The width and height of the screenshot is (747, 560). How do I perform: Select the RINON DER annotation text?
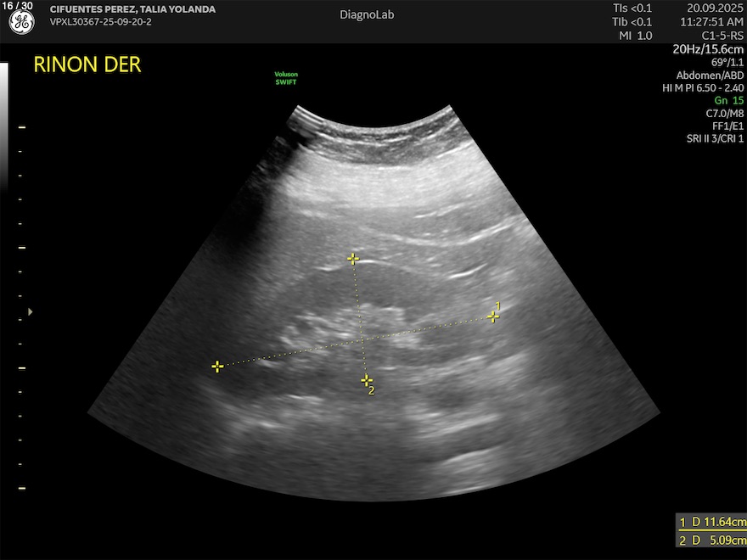pyautogui.click(x=87, y=65)
